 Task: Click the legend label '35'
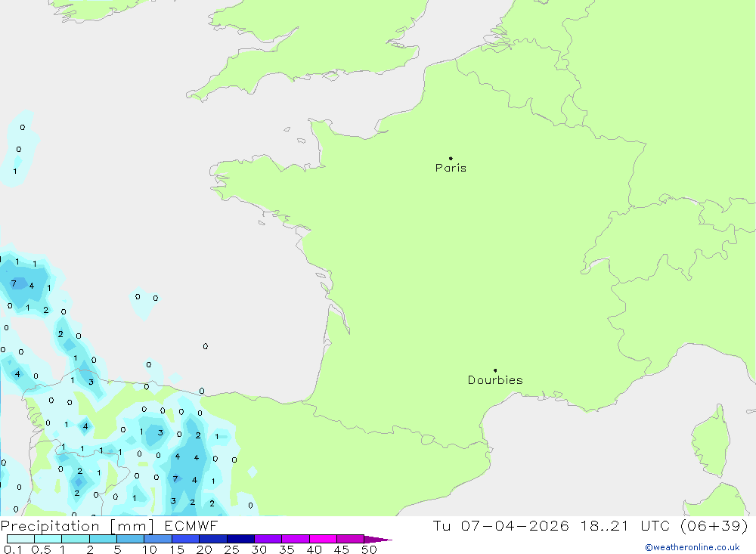[287, 549]
